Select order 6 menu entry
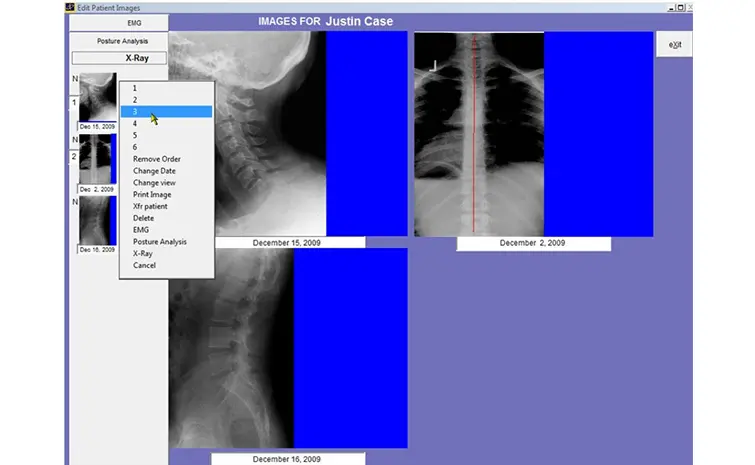The image size is (755, 465). click(166, 147)
